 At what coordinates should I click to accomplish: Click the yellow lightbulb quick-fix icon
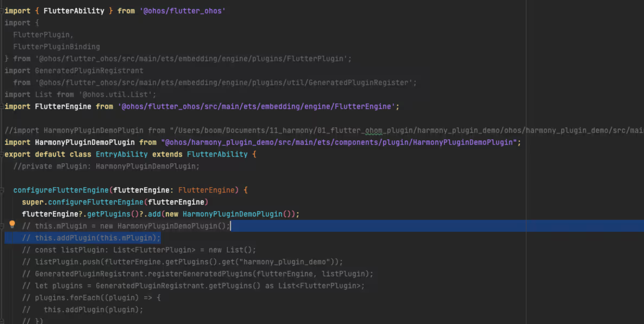click(x=12, y=224)
